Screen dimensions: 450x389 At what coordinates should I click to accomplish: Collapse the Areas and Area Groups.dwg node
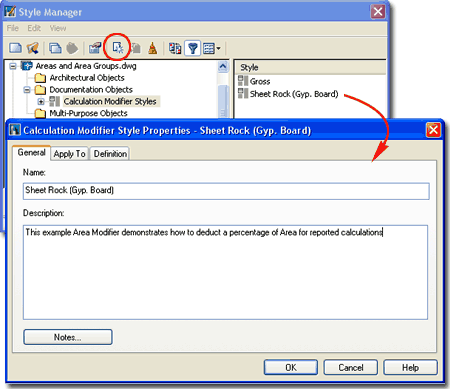pyautogui.click(x=13, y=66)
